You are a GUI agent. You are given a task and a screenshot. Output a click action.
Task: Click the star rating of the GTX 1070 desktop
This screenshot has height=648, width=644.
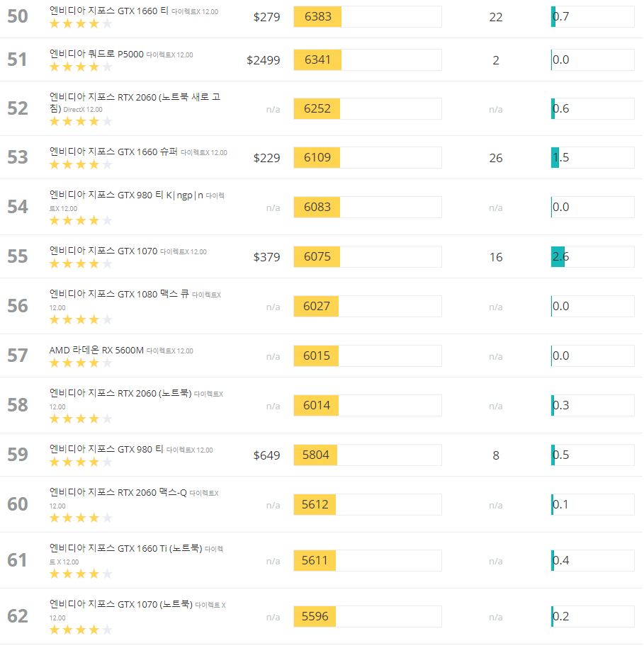tap(81, 263)
